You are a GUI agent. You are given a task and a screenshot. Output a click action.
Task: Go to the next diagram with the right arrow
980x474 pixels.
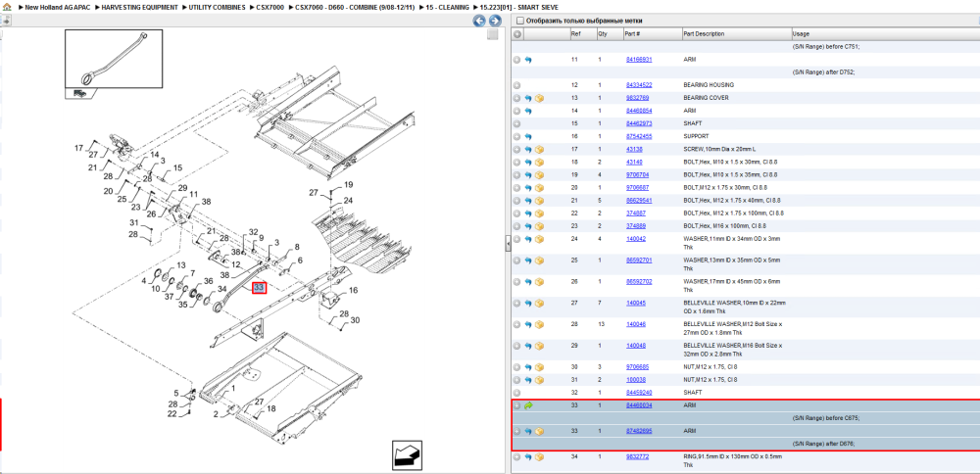click(x=494, y=21)
